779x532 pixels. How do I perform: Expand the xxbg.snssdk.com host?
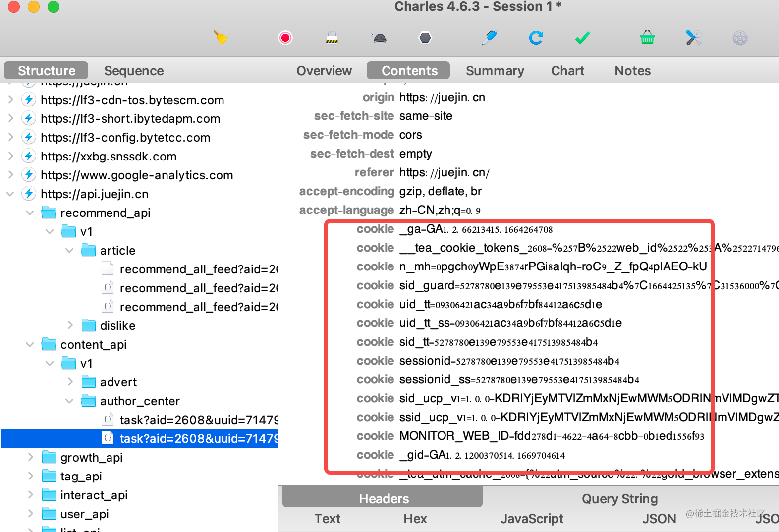coord(11,156)
